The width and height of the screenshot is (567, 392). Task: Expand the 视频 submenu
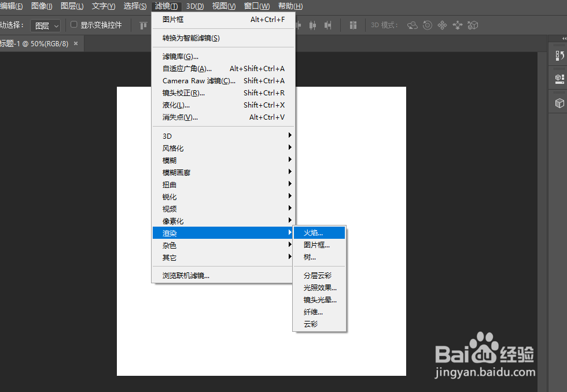(223, 209)
